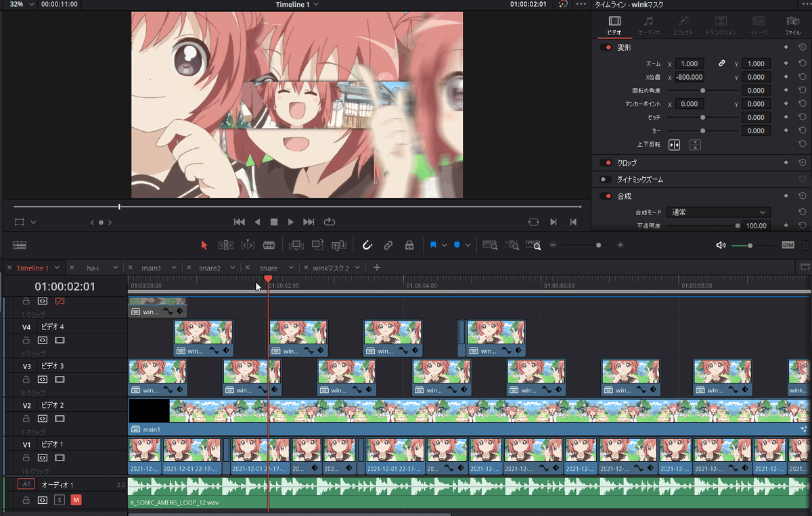Open the Timeline view options icon
Screen dimensions: 812x516
coord(19,245)
